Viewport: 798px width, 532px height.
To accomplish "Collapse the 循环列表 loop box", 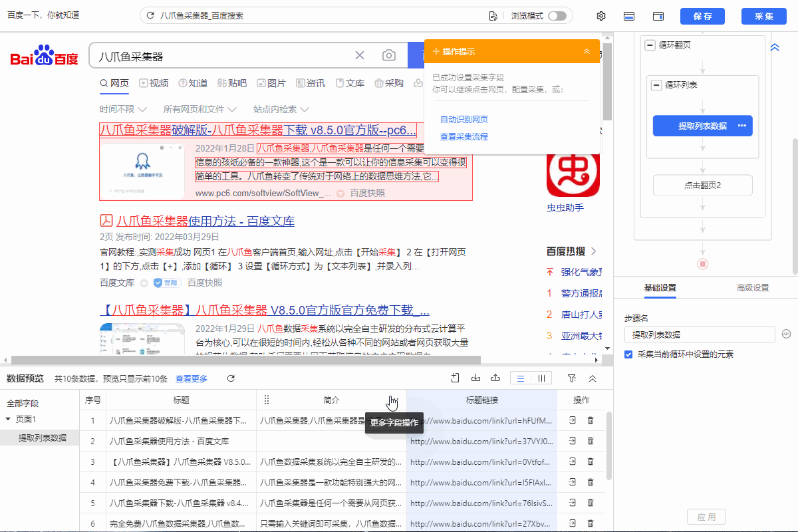I will click(656, 85).
